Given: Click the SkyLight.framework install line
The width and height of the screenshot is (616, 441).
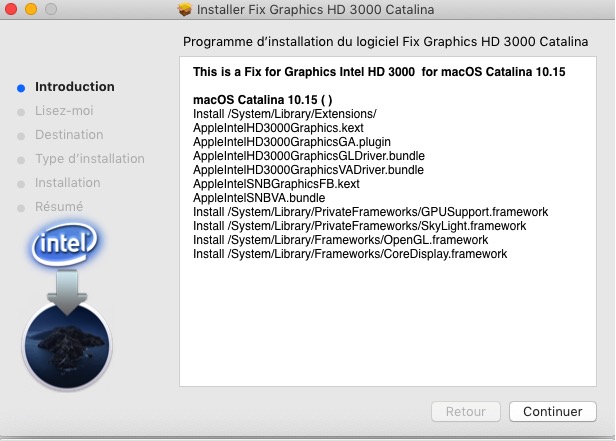Looking at the screenshot, I should [359, 226].
